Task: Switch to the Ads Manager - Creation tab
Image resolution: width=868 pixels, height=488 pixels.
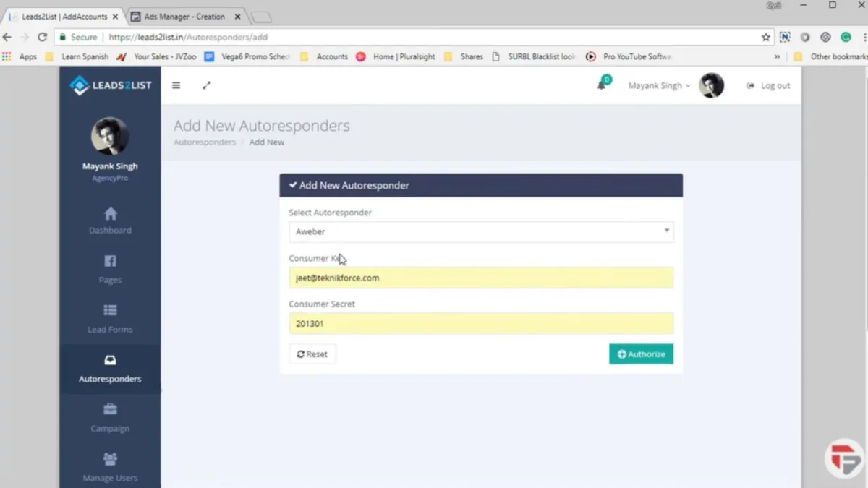Action: point(183,16)
